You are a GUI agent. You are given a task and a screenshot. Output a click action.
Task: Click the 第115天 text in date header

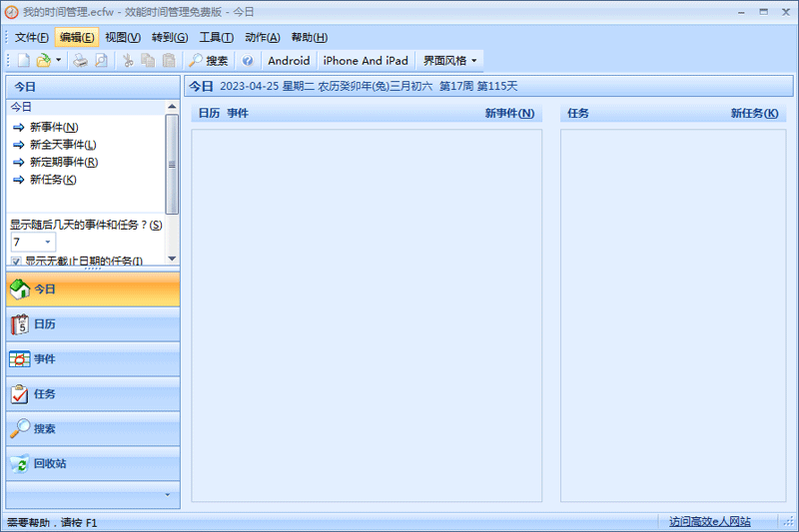pyautogui.click(x=496, y=86)
